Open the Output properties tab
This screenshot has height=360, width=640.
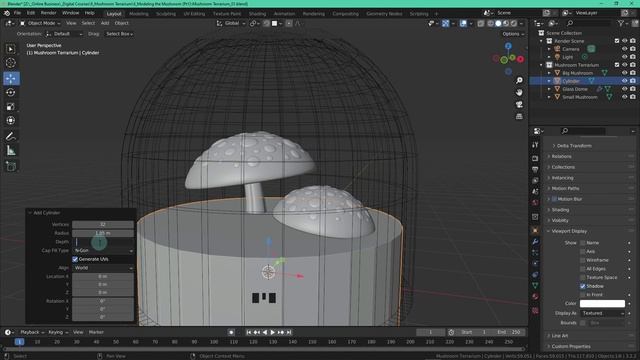point(535,169)
